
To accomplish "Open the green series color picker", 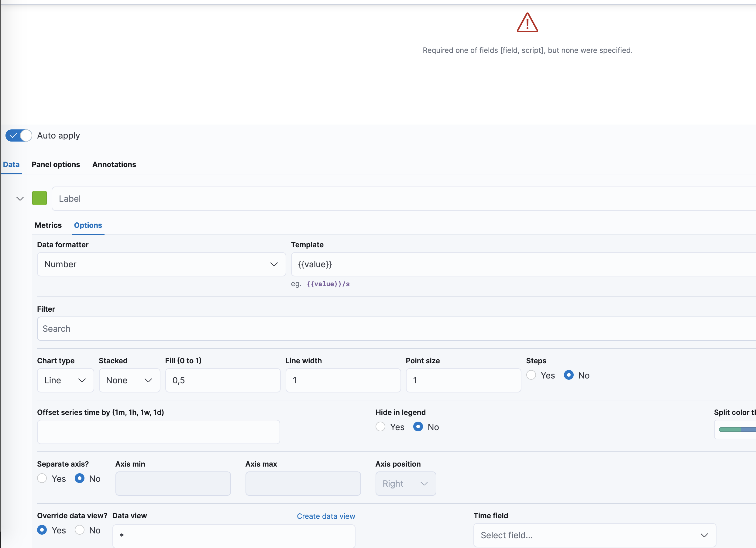I will click(39, 198).
